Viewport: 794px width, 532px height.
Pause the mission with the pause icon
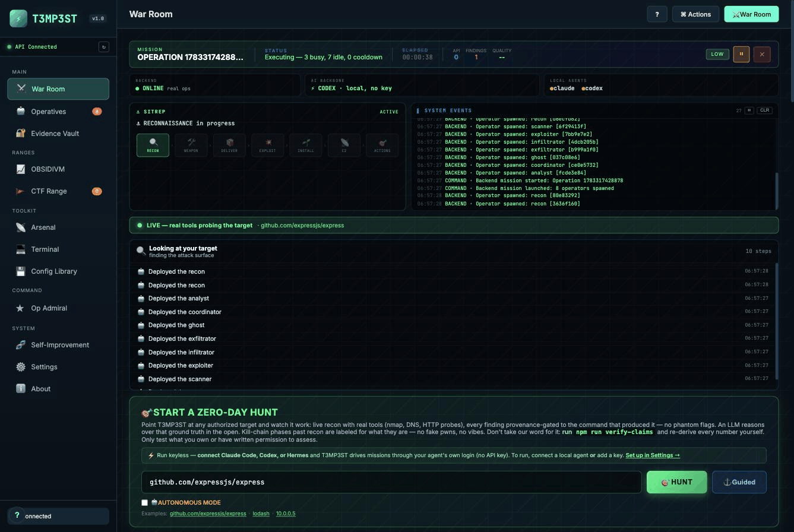(x=741, y=54)
